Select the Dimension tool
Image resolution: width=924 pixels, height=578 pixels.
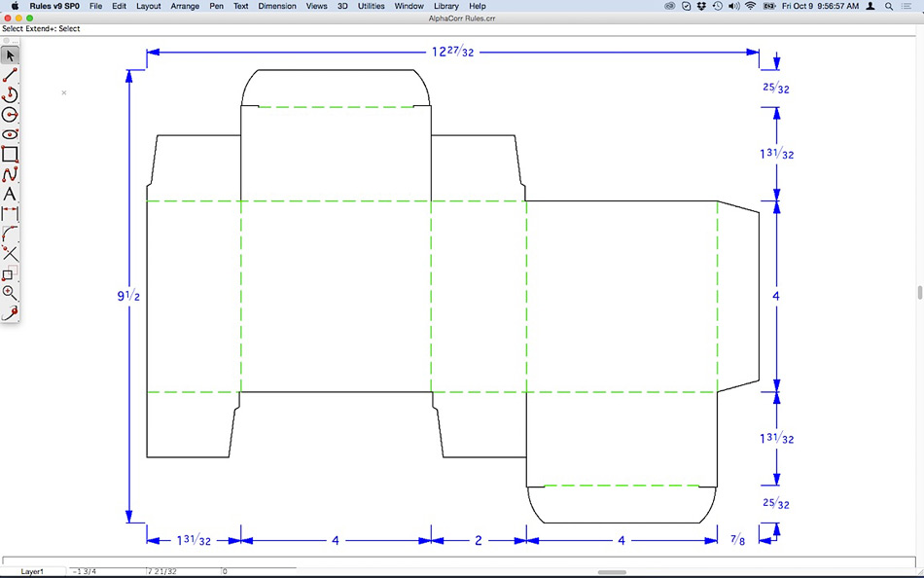point(10,213)
